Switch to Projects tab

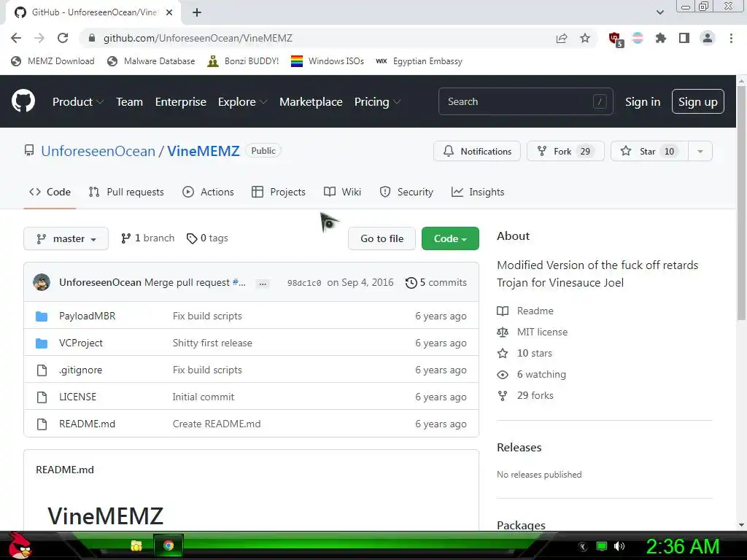coord(278,192)
